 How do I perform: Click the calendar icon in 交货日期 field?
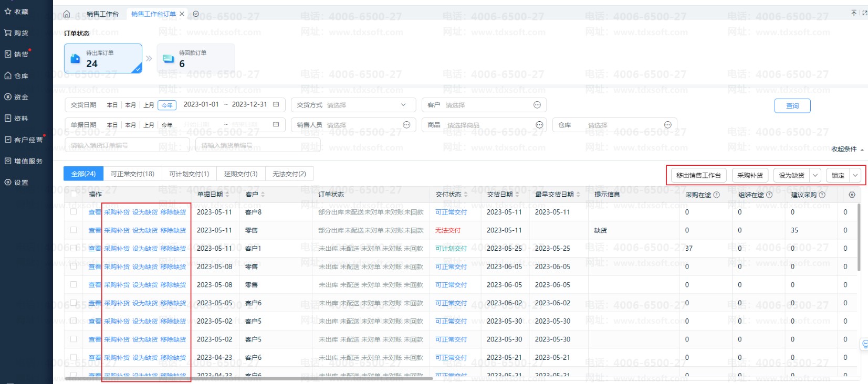276,105
